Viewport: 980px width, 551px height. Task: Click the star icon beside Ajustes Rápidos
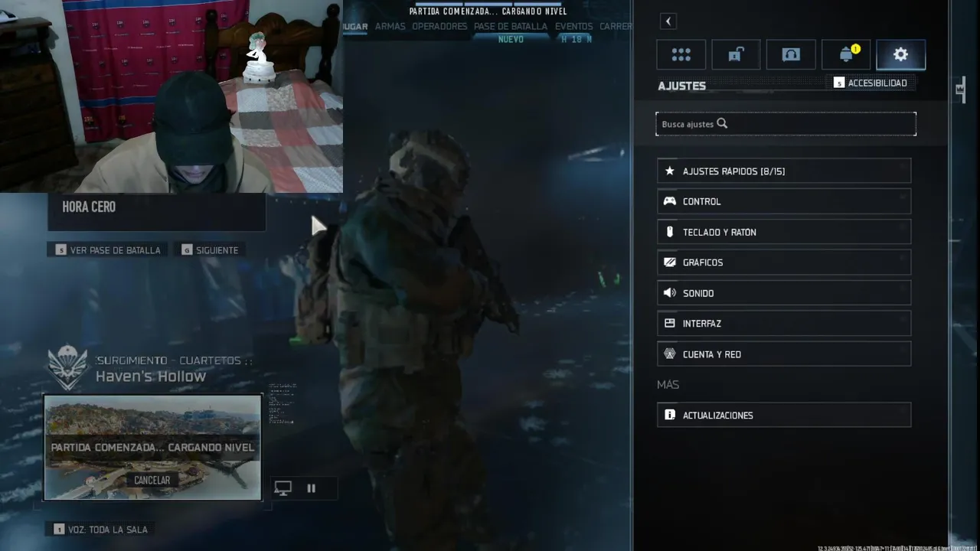(670, 171)
